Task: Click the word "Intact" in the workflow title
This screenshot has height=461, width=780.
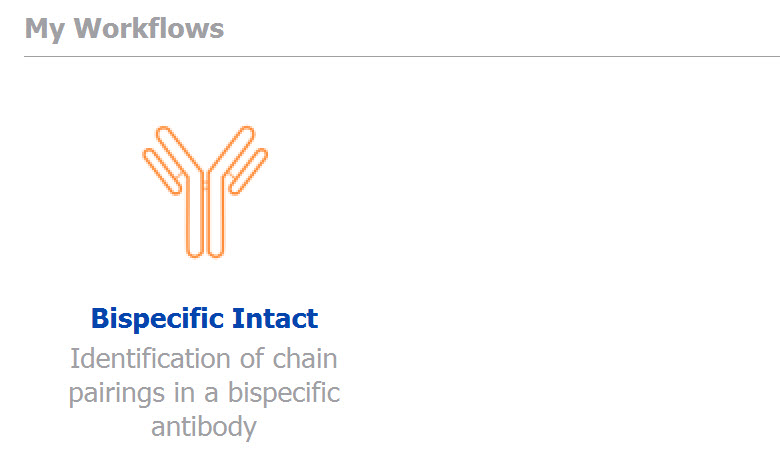Action: point(275,318)
